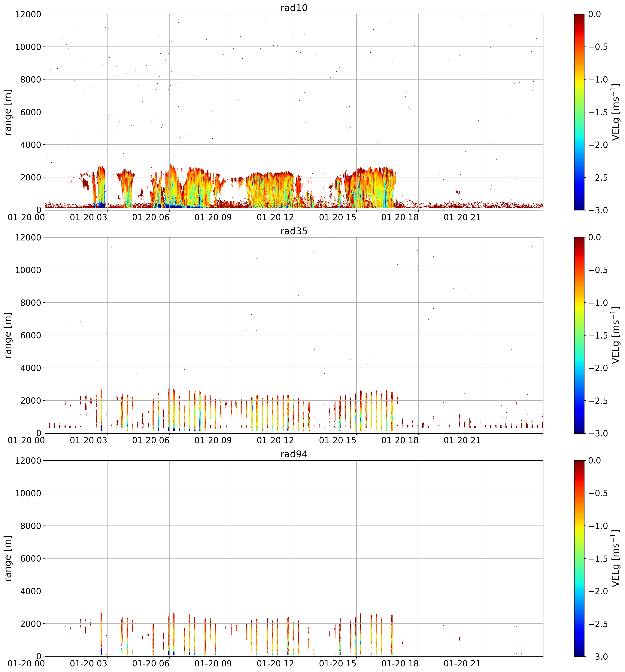Click the VELg colorbar label beside rad35

click(x=616, y=335)
